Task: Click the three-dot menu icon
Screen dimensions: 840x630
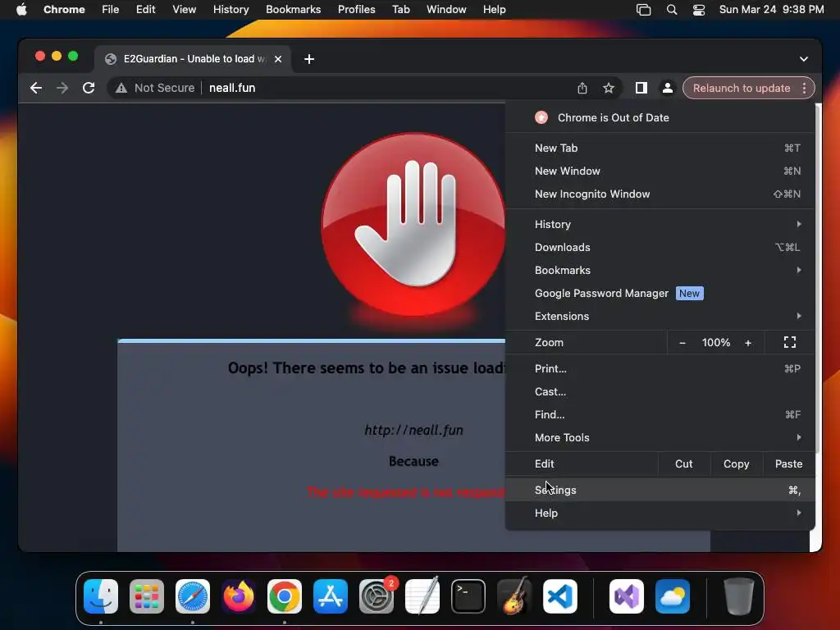Action: tap(804, 88)
